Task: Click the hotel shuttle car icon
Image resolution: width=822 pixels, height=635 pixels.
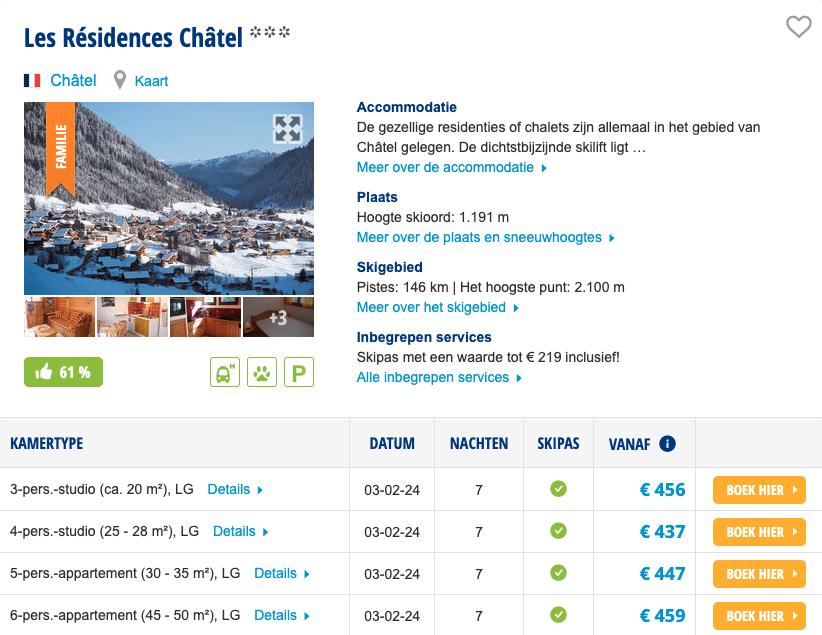Action: click(225, 373)
